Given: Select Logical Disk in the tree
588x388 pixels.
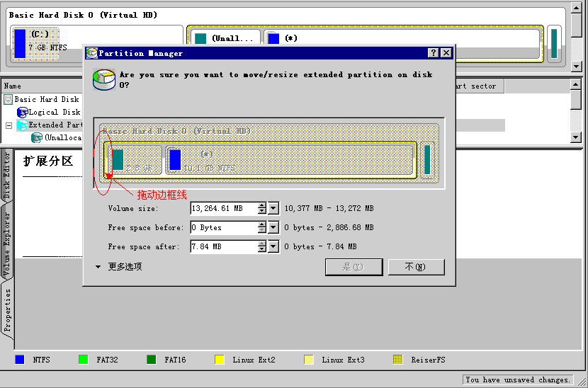Looking at the screenshot, I should [53, 113].
